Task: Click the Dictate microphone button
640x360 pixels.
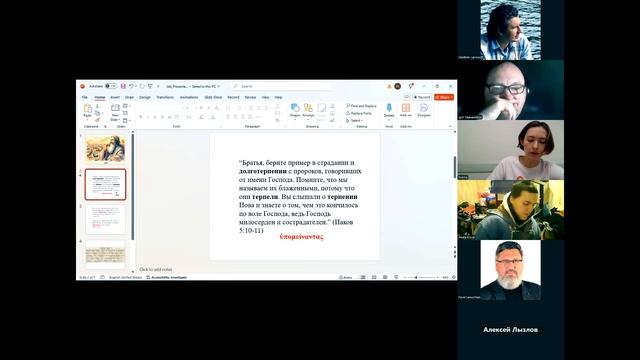Action: [389, 111]
